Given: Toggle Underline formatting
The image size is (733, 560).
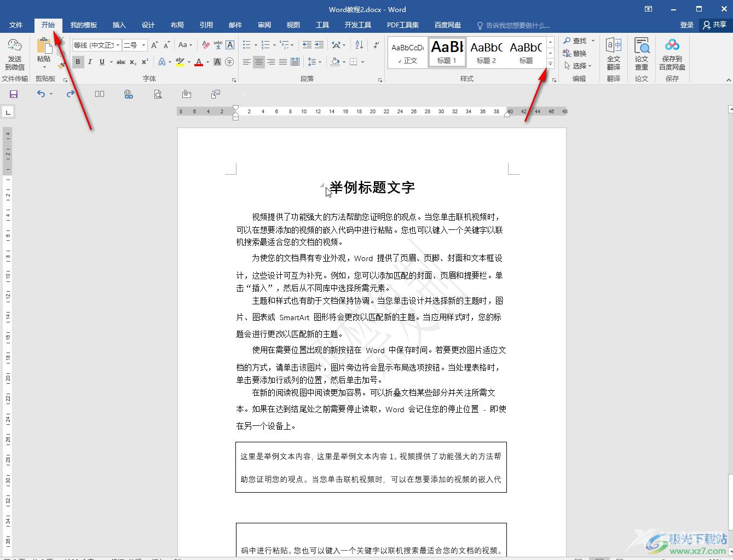Looking at the screenshot, I should (102, 62).
